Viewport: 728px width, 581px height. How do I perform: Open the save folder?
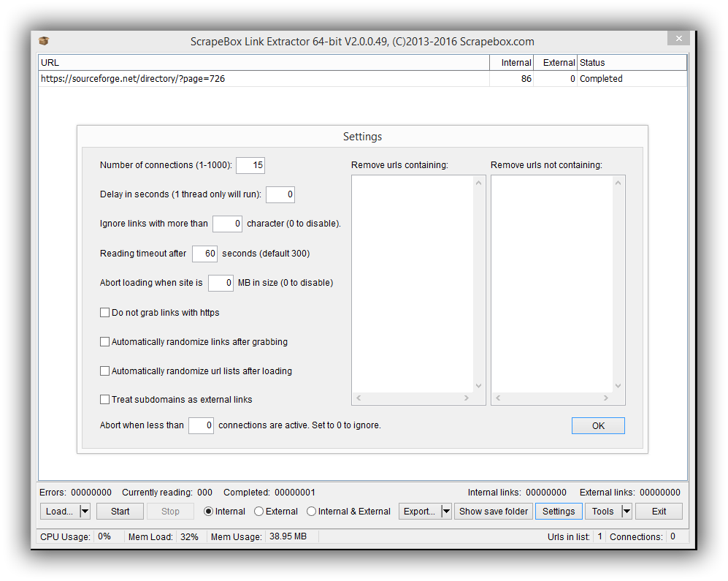494,512
